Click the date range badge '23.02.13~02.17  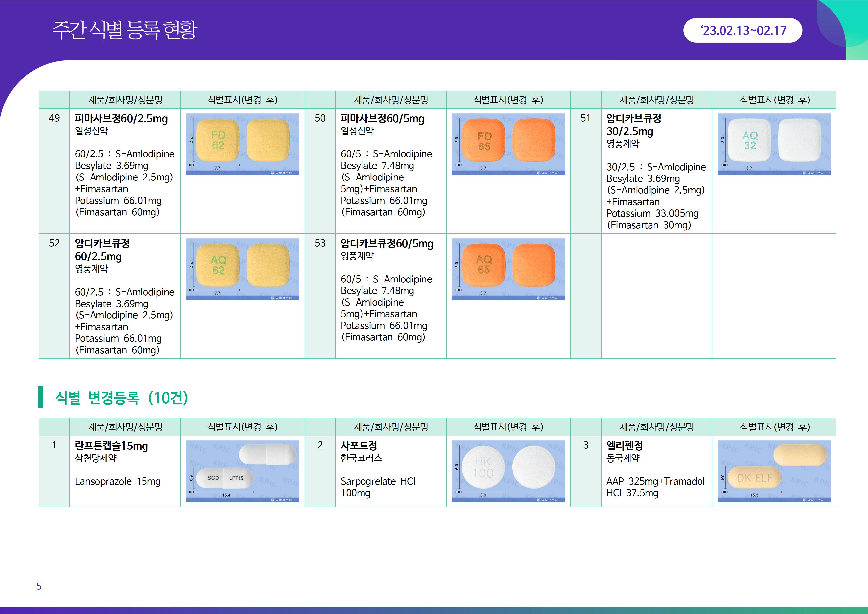tap(743, 30)
